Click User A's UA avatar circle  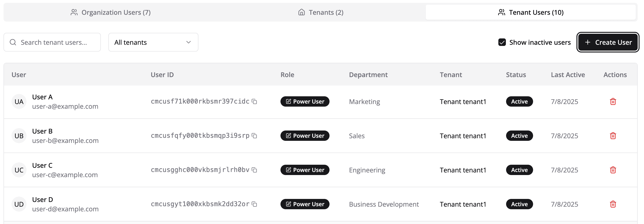point(19,101)
